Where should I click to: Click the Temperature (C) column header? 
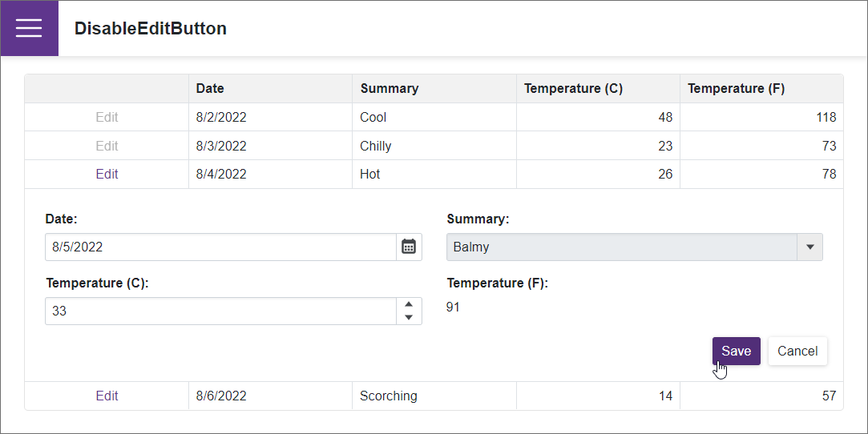[x=598, y=88]
